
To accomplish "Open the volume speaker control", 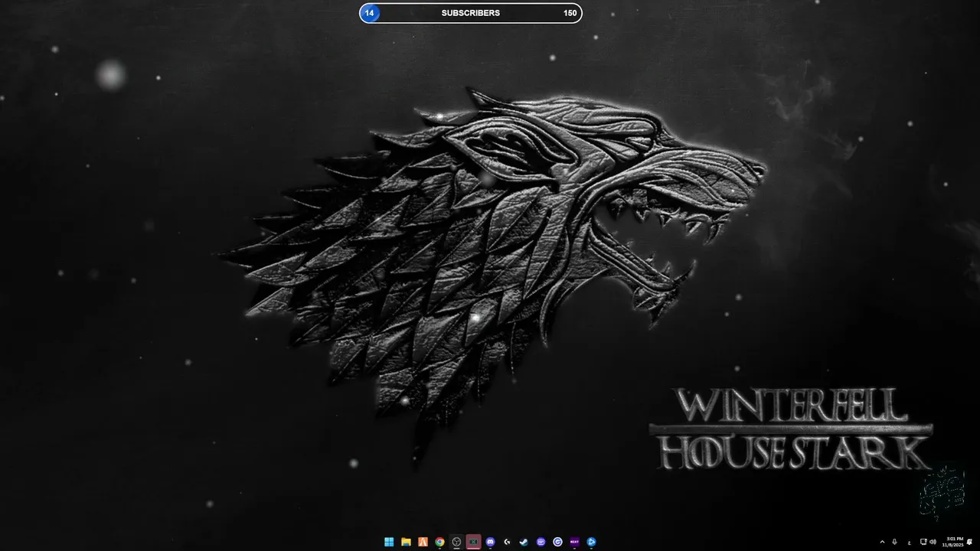I will [x=933, y=542].
